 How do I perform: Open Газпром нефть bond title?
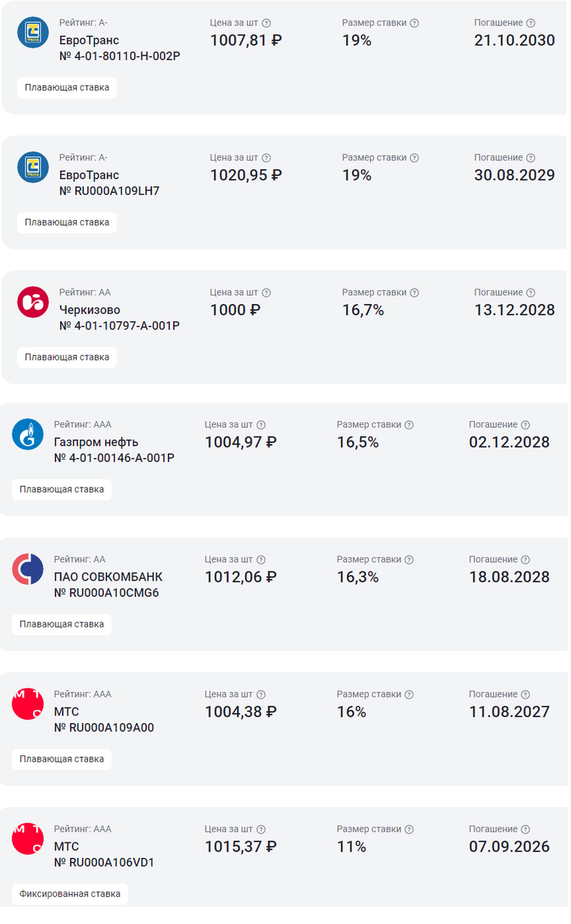click(96, 442)
